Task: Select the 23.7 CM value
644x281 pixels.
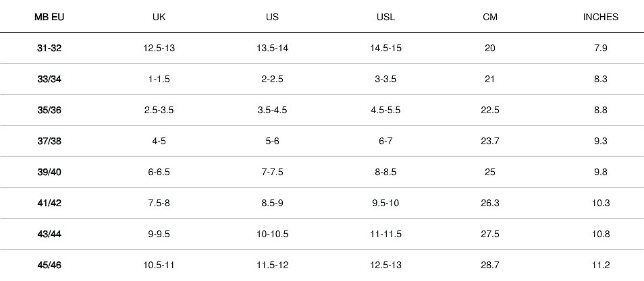Action: 490,141
